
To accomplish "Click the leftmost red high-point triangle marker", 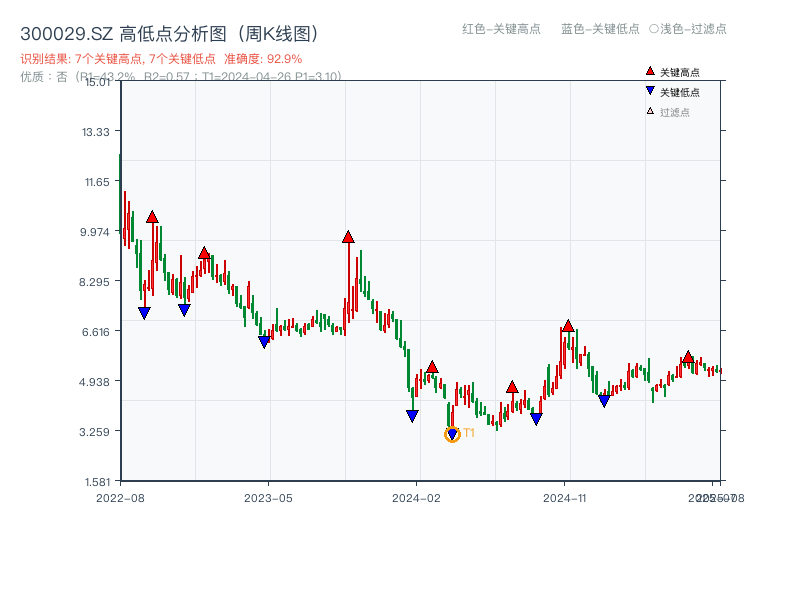I will pyautogui.click(x=152, y=217).
